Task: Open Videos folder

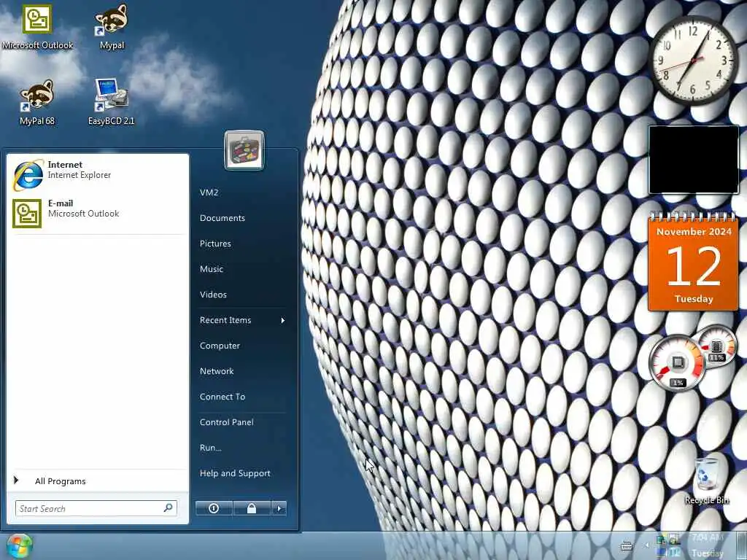Action: (241, 295)
